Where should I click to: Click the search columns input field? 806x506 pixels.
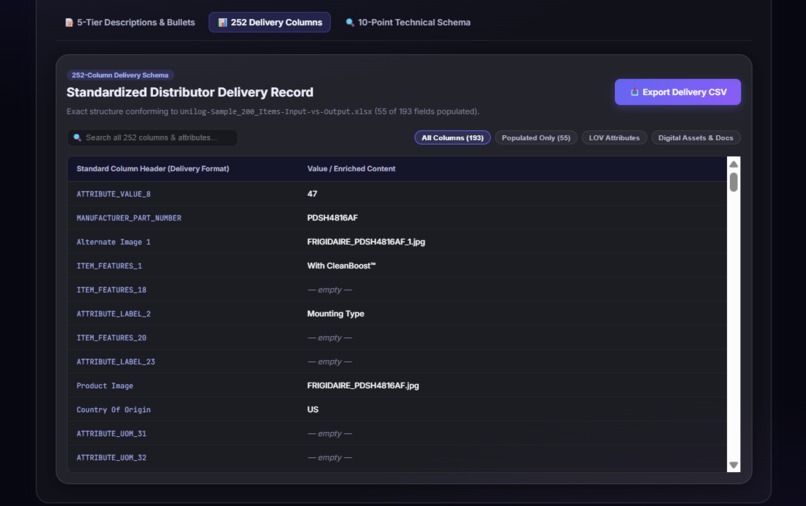(x=152, y=138)
